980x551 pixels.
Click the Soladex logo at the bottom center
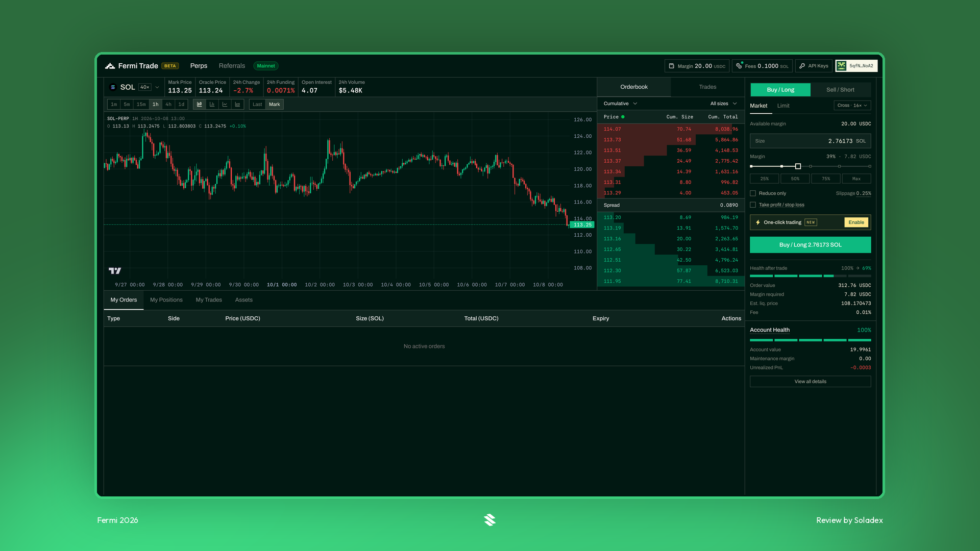click(x=489, y=520)
